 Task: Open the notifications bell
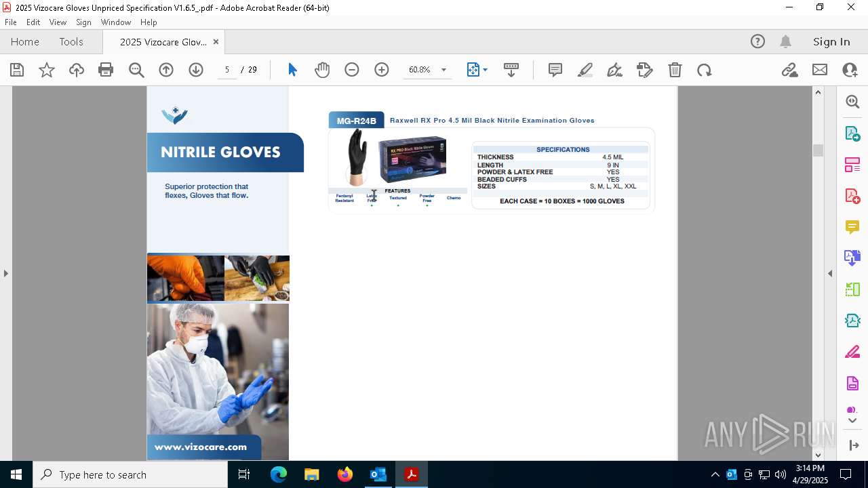(786, 42)
